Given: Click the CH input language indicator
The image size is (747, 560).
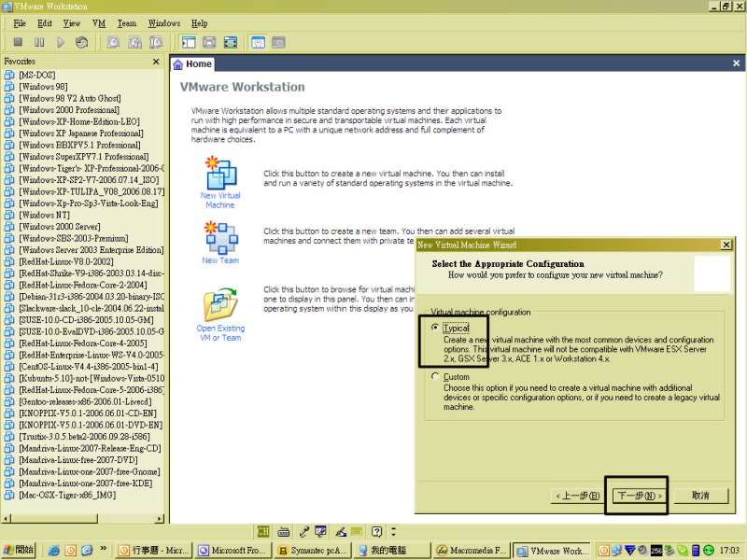Looking at the screenshot, I should 263,531.
